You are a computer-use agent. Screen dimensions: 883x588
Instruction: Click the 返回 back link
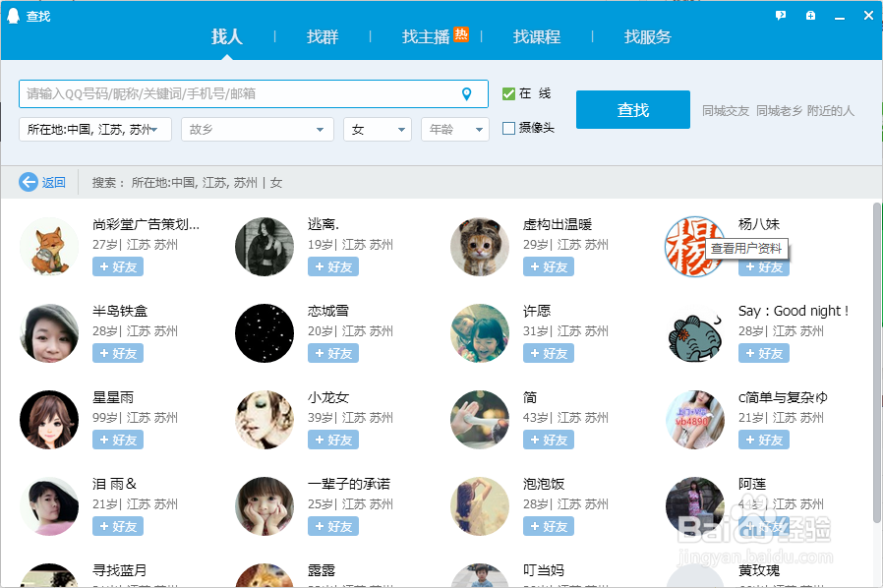53,183
